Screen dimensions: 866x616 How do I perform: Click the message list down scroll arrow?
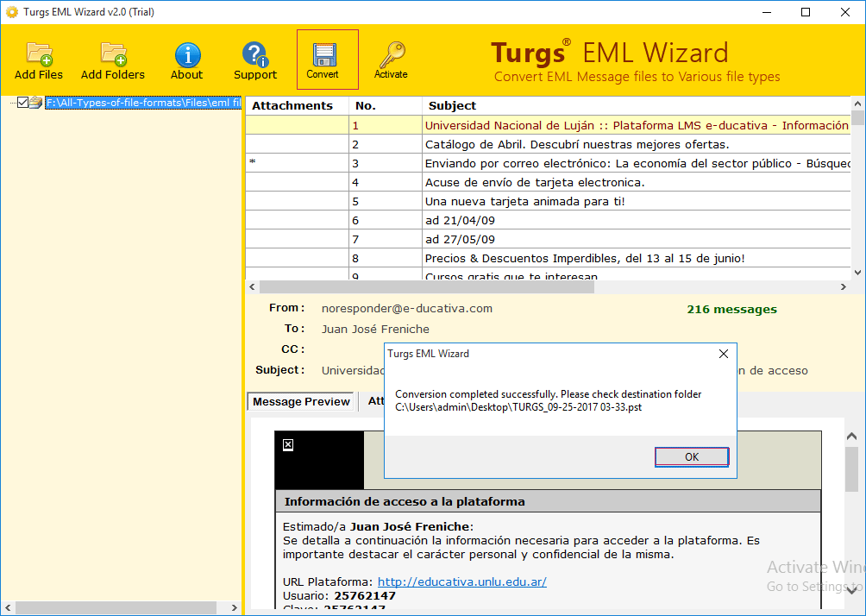click(857, 273)
